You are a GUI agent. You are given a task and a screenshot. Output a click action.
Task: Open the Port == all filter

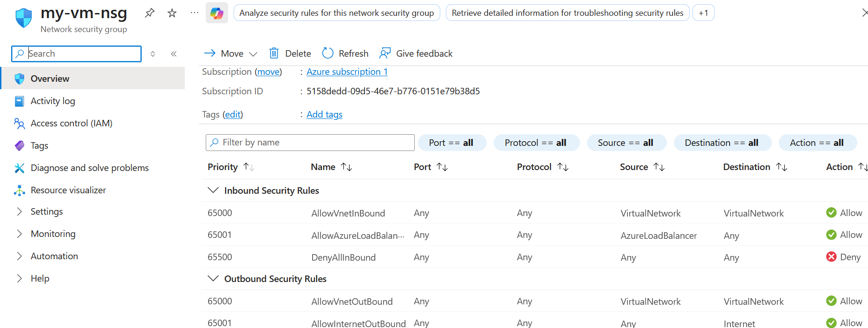pos(451,143)
